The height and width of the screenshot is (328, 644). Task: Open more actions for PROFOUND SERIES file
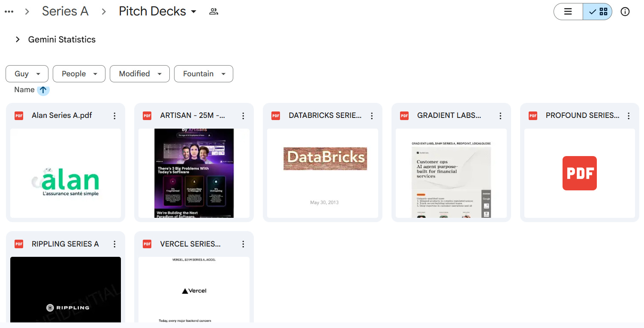(x=629, y=116)
